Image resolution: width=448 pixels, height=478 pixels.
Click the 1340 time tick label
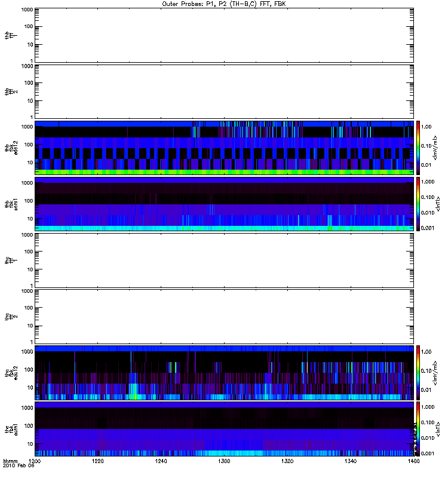point(351,461)
